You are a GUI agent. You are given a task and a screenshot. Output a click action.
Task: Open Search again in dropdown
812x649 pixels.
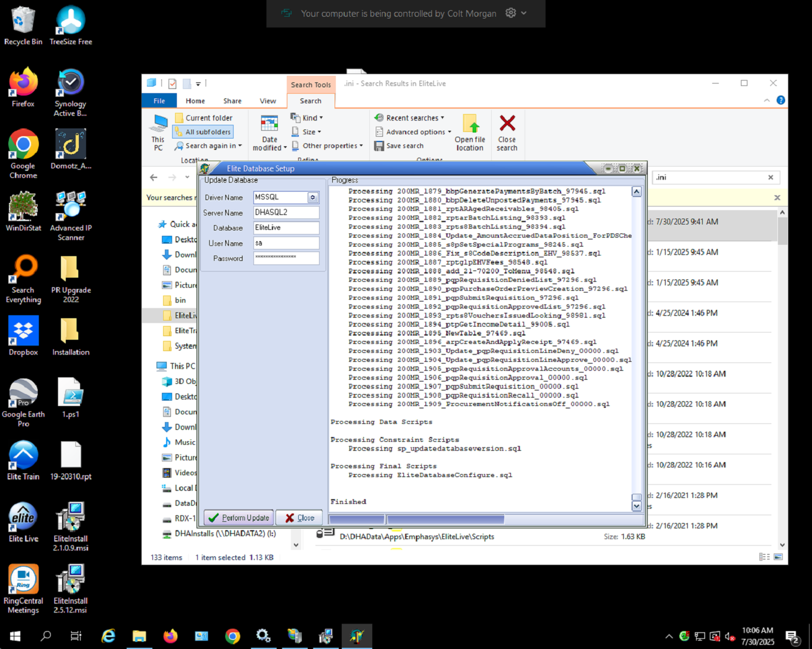coord(208,146)
